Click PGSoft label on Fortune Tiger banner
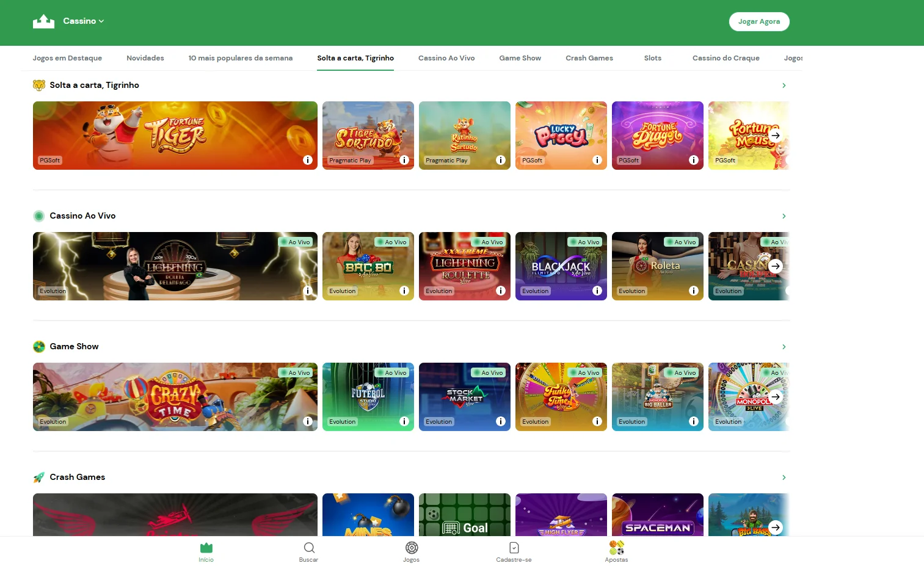Image resolution: width=924 pixels, height=566 pixels. (x=50, y=161)
